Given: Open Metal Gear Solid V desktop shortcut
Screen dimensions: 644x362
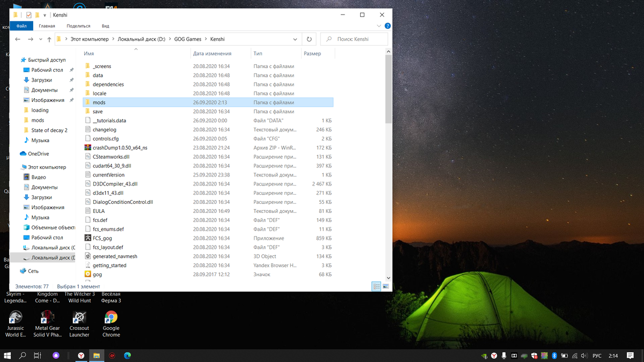Looking at the screenshot, I should 47,324.
